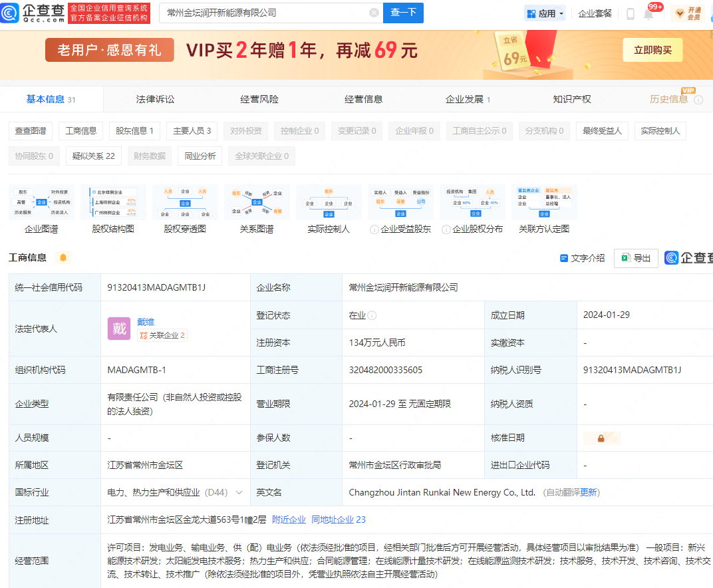Open the 应用 dropdown menu
The width and height of the screenshot is (713, 588).
pos(545,13)
